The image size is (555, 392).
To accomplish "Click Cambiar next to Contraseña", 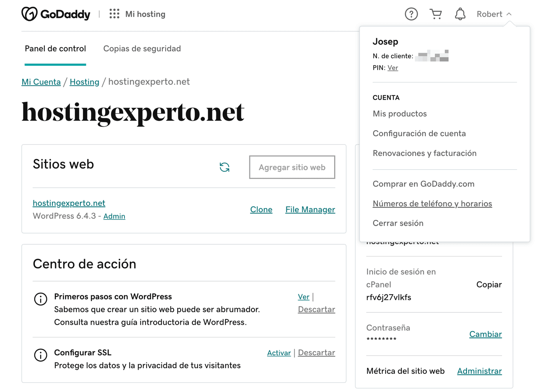I will (485, 334).
